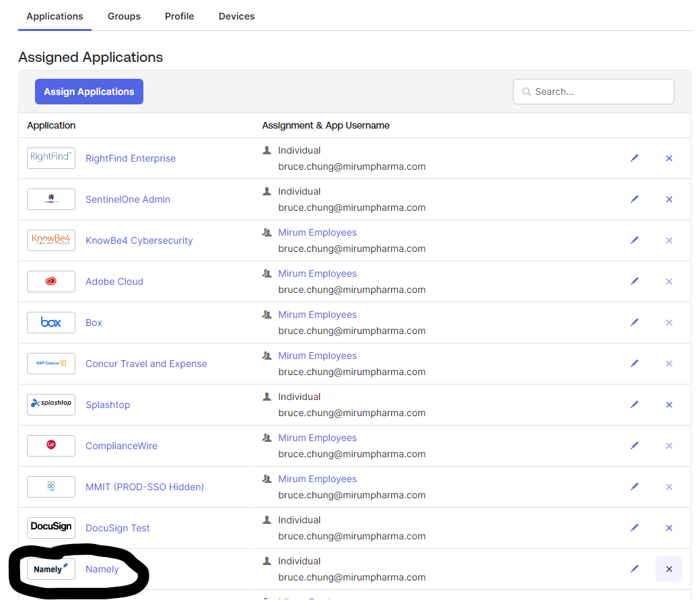Edit the Box assignment
The height and width of the screenshot is (600, 700).
(x=634, y=323)
